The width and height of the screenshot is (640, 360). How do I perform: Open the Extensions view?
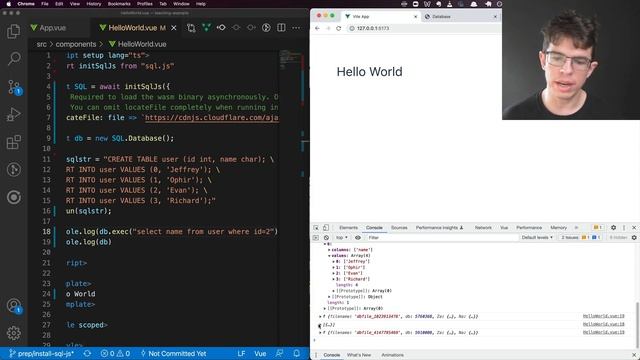(13, 142)
